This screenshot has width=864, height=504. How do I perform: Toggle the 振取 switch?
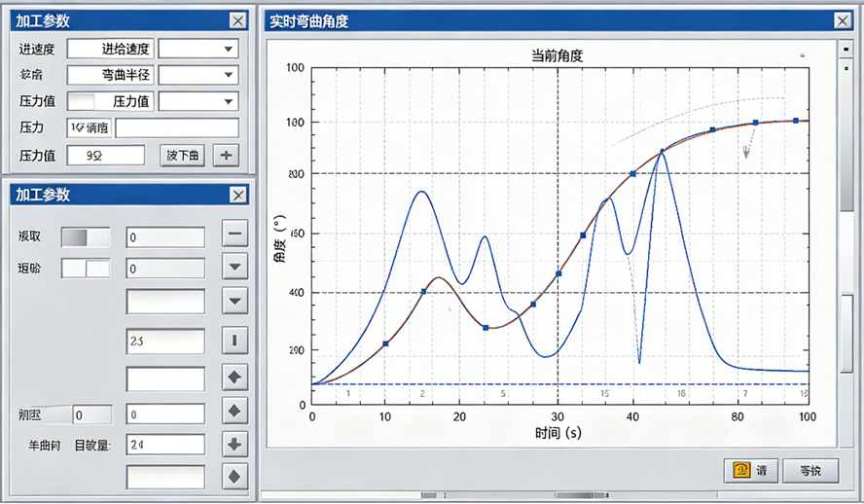click(x=86, y=237)
